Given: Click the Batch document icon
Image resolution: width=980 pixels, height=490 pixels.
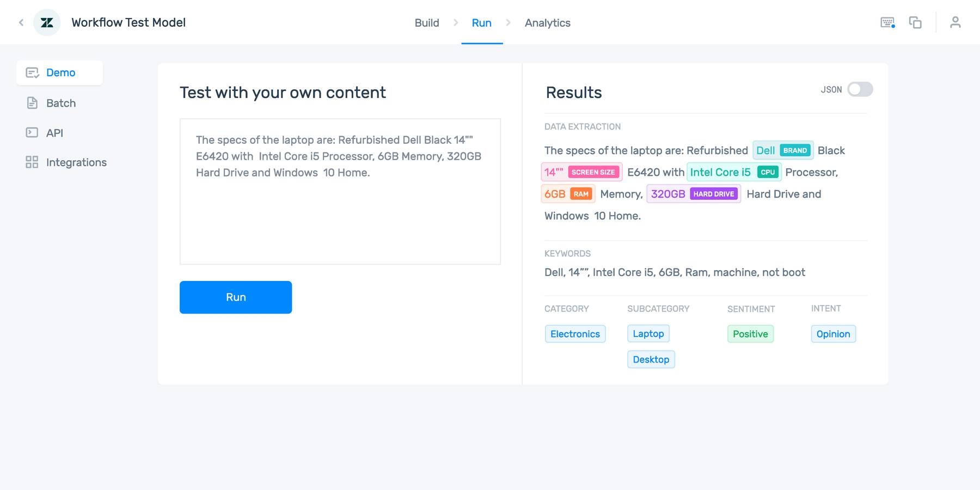Looking at the screenshot, I should (32, 103).
